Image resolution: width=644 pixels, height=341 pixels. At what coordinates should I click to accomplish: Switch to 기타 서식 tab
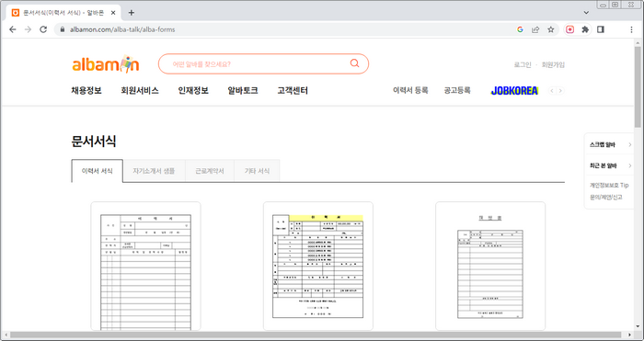click(257, 171)
